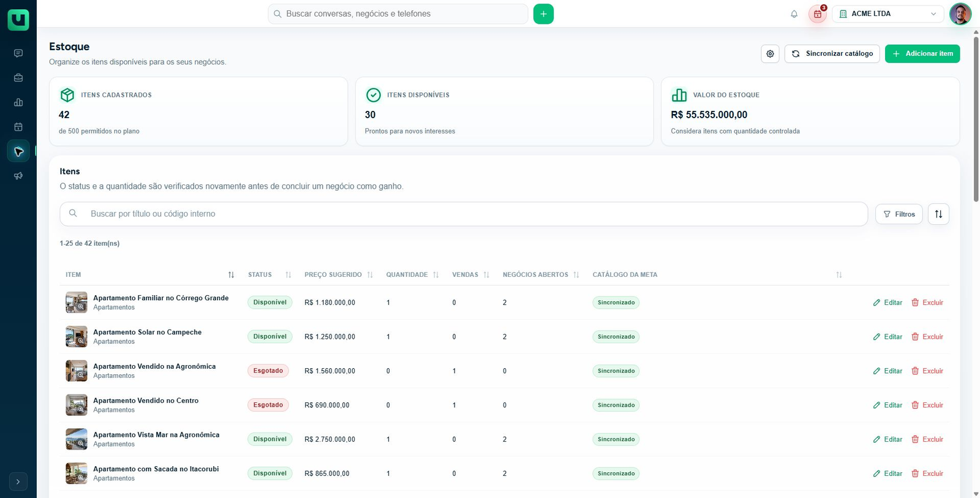
Task: Click Sincronizar catálogo button
Action: click(x=832, y=54)
